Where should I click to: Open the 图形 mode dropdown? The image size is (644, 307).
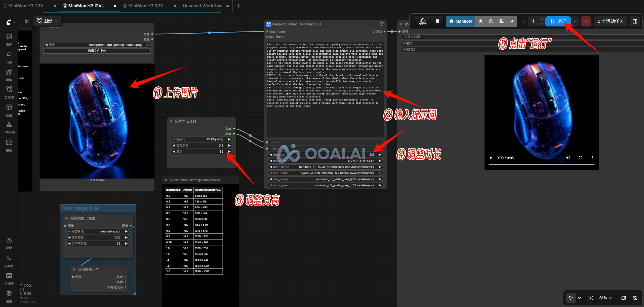(47, 21)
